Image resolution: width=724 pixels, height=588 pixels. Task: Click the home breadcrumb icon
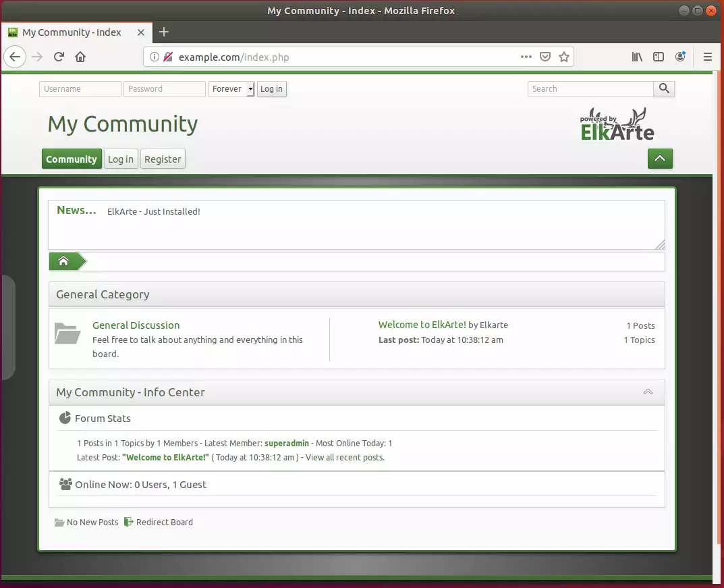63,261
